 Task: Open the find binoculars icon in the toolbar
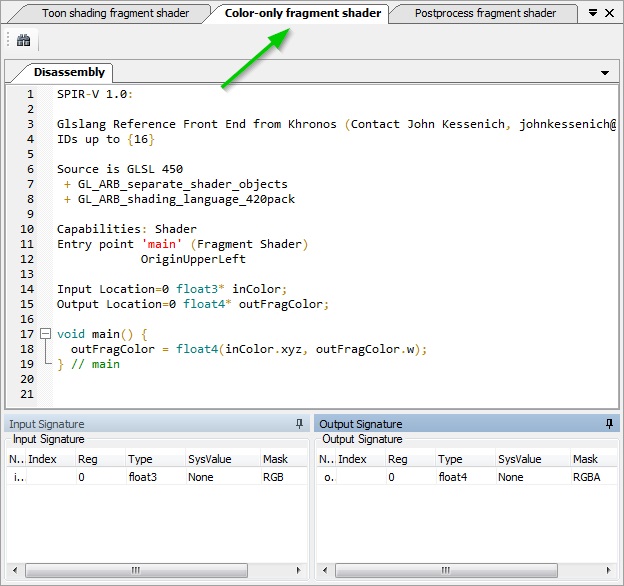tap(23, 40)
